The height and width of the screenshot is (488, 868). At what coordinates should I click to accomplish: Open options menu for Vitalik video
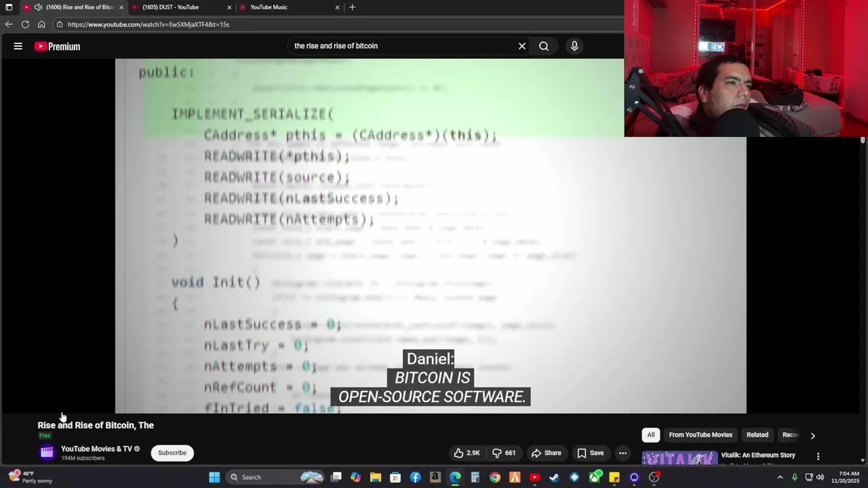[818, 457]
